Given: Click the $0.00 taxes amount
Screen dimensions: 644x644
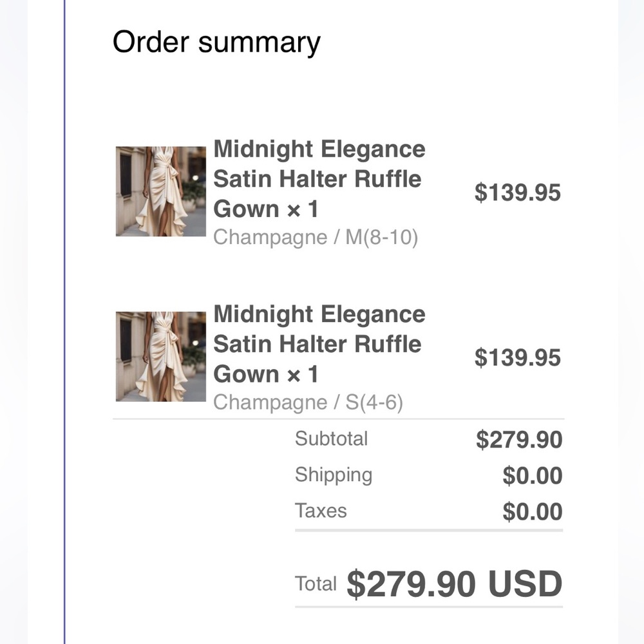Looking at the screenshot, I should coord(533,512).
